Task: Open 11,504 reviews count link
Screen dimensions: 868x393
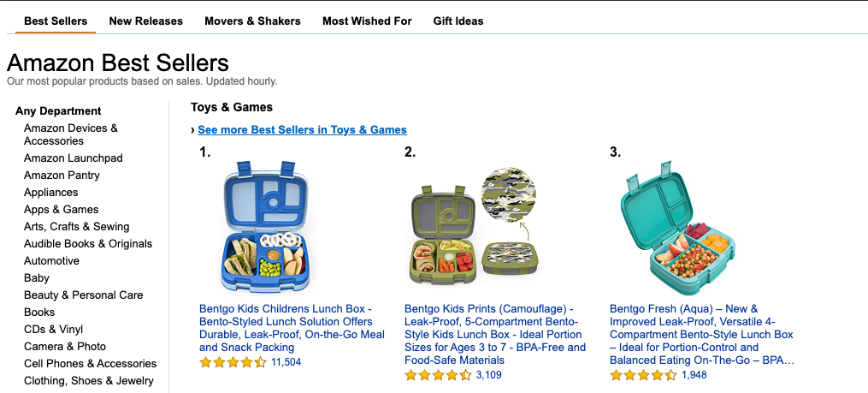Action: (286, 362)
